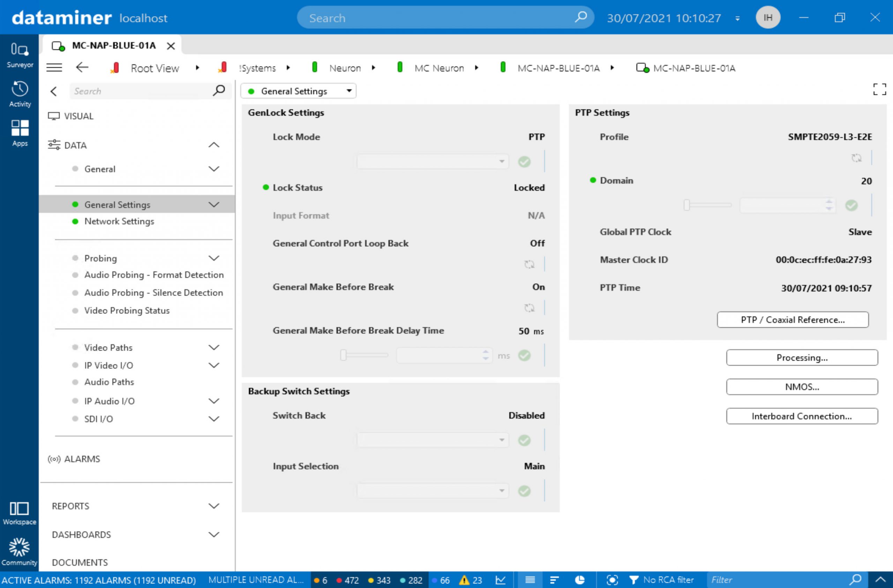The height and width of the screenshot is (588, 893).
Task: Open the Apps sidebar icon
Action: point(20,133)
